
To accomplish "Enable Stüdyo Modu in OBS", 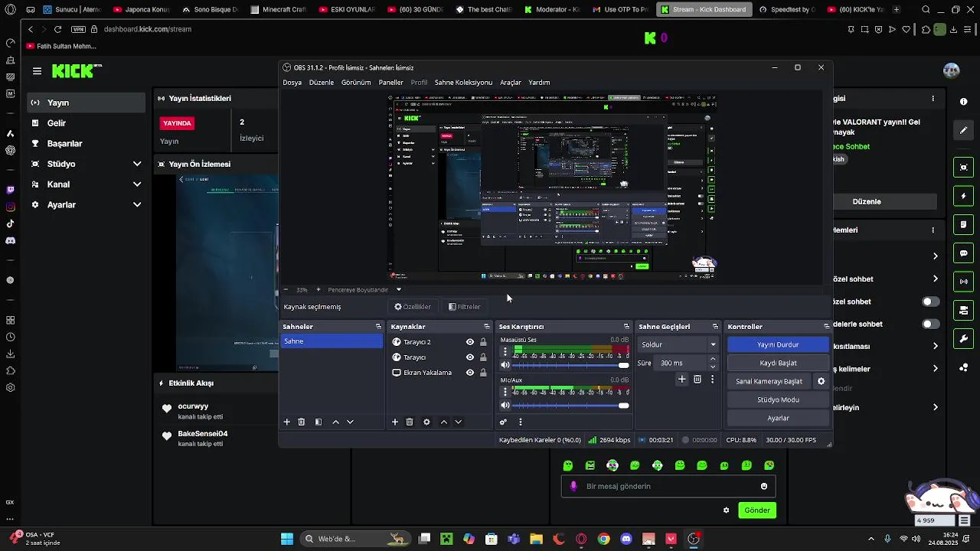I will pos(778,399).
